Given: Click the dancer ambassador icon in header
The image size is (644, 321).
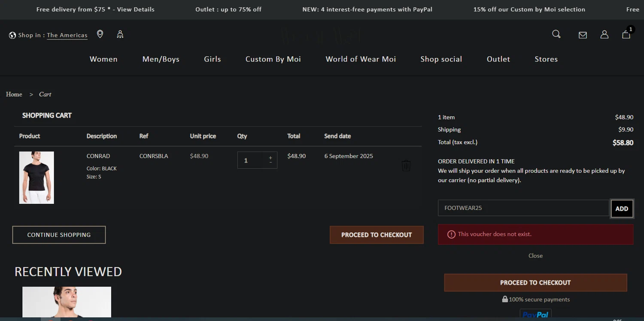Looking at the screenshot, I should tap(120, 34).
